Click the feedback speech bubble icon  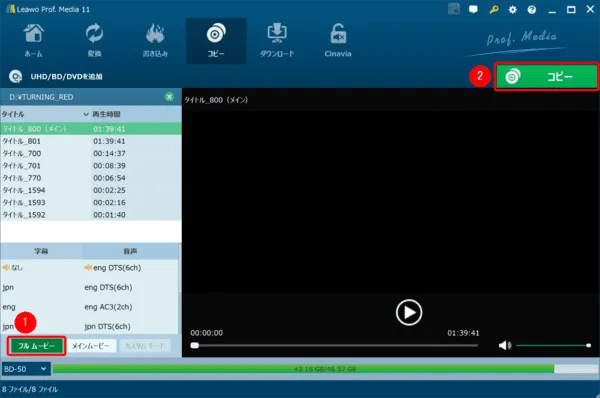(473, 9)
